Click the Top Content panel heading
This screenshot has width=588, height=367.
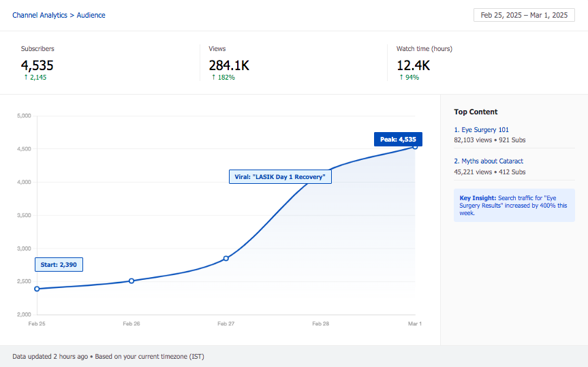click(476, 112)
